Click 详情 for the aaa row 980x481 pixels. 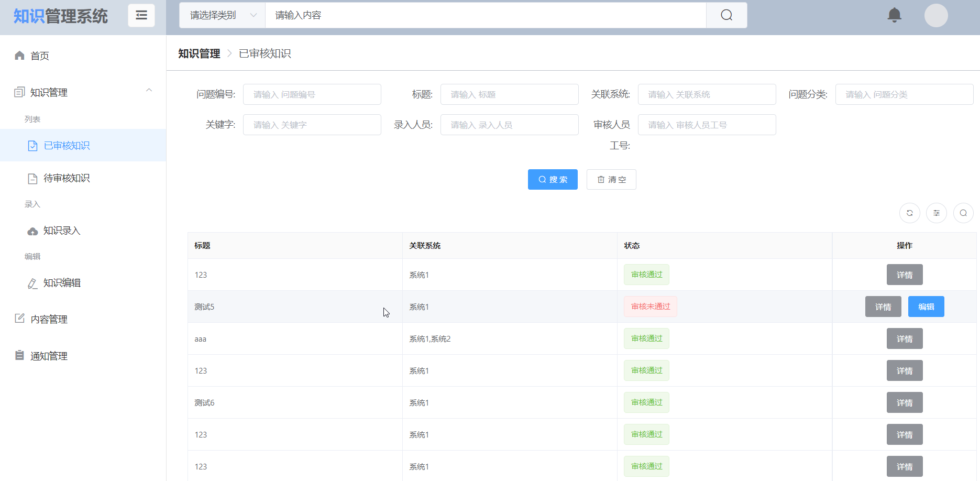click(x=905, y=338)
